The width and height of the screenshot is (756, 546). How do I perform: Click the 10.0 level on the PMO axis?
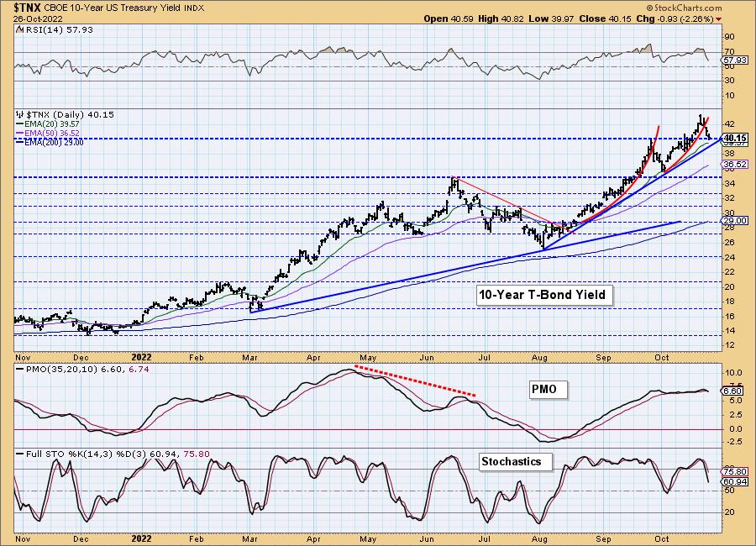coord(733,373)
